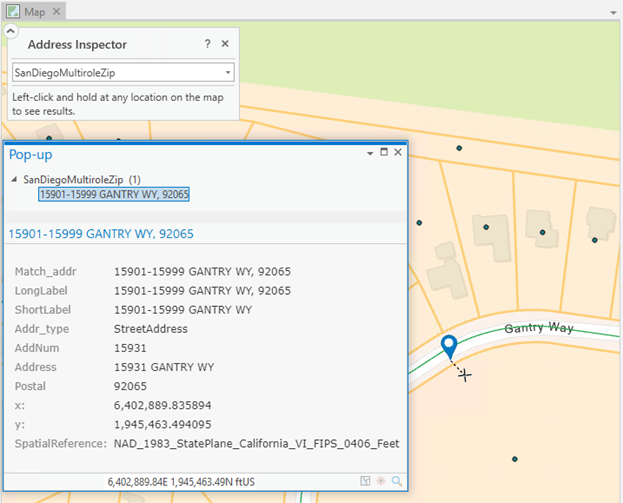Click the flash feature icon in pop-up footer
Image resolution: width=623 pixels, height=503 pixels.
pyautogui.click(x=381, y=481)
